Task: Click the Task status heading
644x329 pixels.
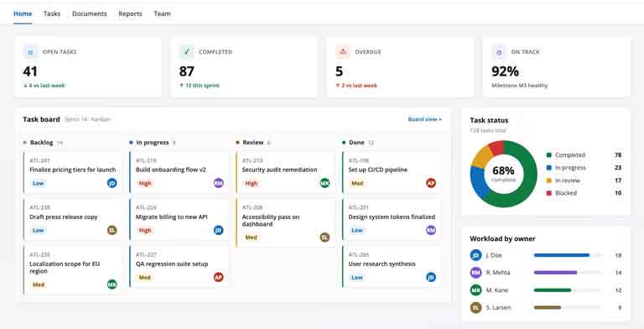Action: click(x=489, y=120)
